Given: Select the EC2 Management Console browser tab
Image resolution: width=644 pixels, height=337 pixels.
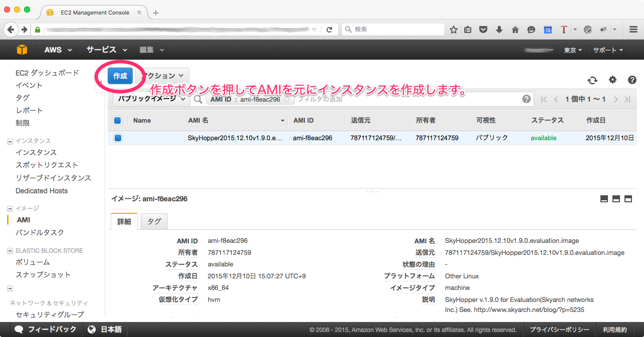Looking at the screenshot, I should click(x=94, y=13).
